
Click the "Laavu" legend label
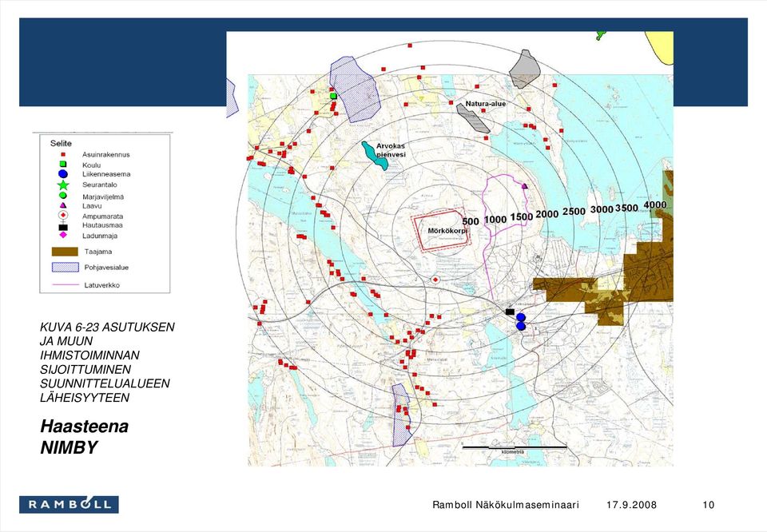pos(92,206)
